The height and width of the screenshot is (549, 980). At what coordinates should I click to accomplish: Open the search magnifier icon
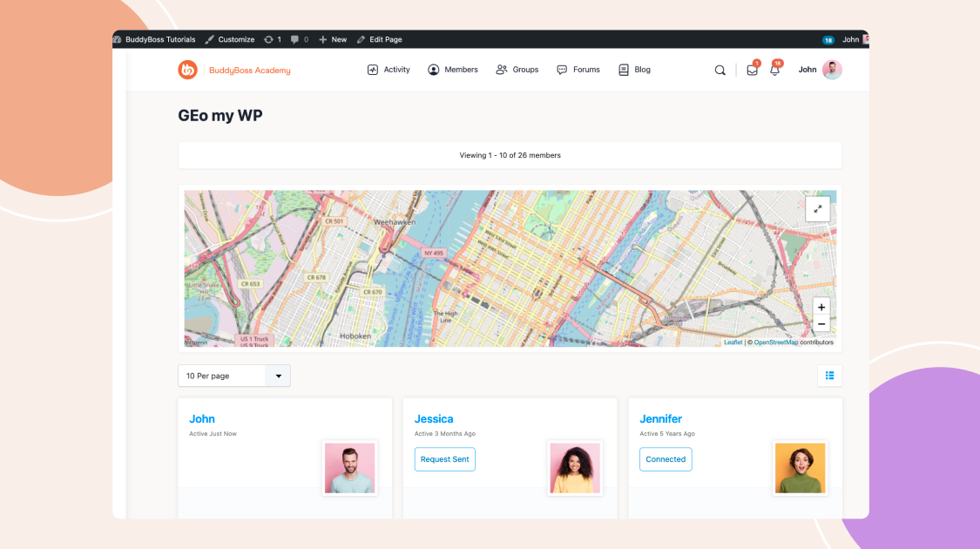(720, 70)
